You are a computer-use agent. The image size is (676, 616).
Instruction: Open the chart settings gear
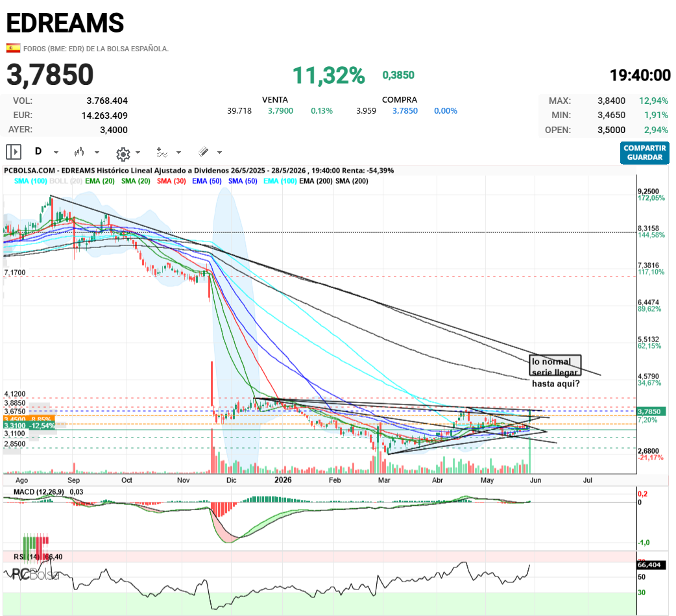tap(123, 154)
